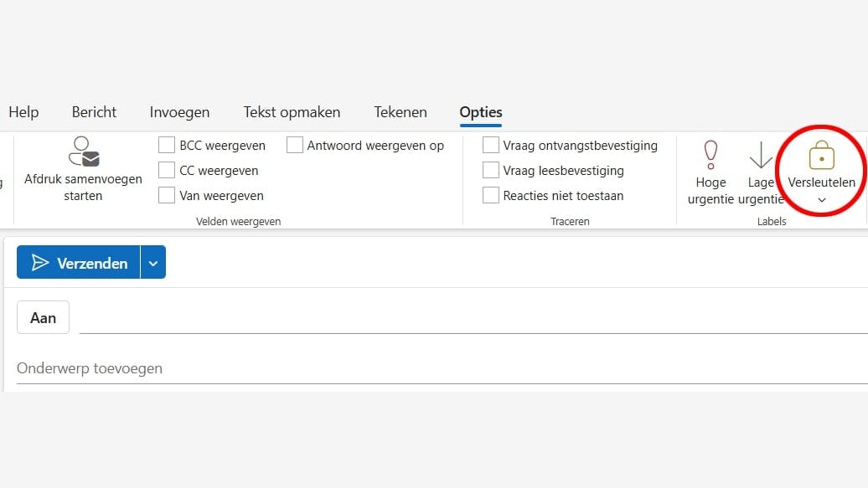Toggle the Van weergeven checkbox
Screen dimensions: 868x488
tap(167, 196)
